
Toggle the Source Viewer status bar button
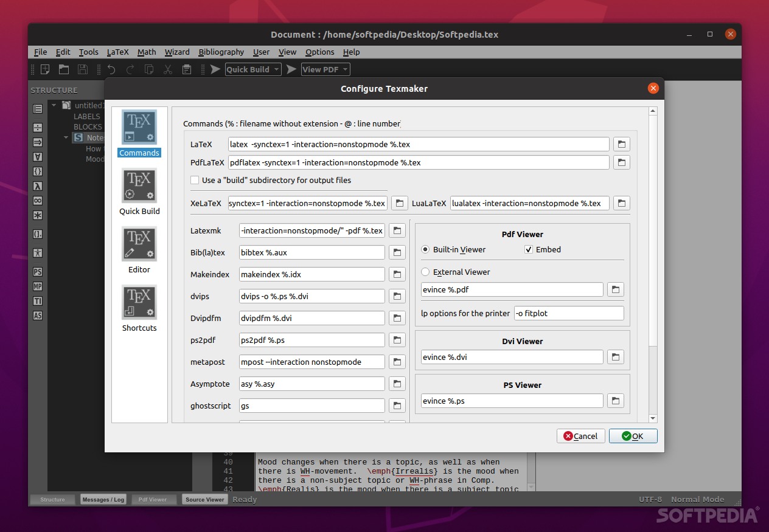coord(205,499)
